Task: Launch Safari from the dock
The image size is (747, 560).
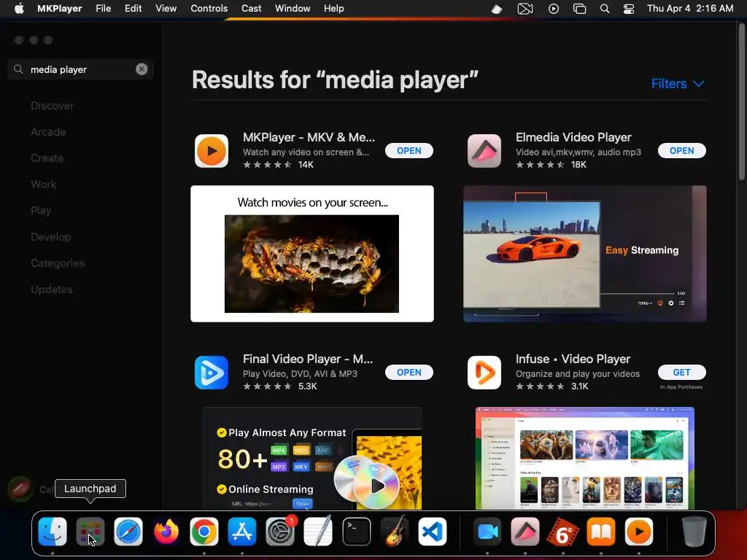Action: (x=128, y=532)
